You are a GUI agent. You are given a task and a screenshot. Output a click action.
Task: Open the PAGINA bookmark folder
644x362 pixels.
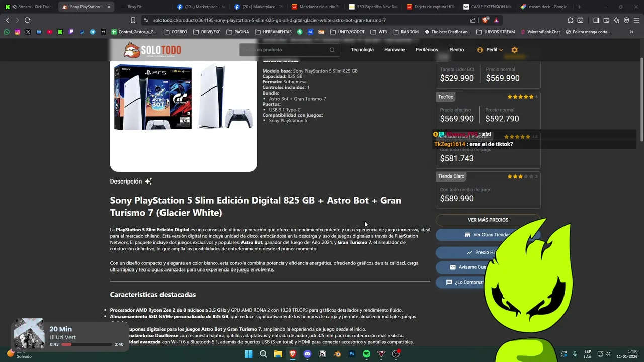[237, 32]
